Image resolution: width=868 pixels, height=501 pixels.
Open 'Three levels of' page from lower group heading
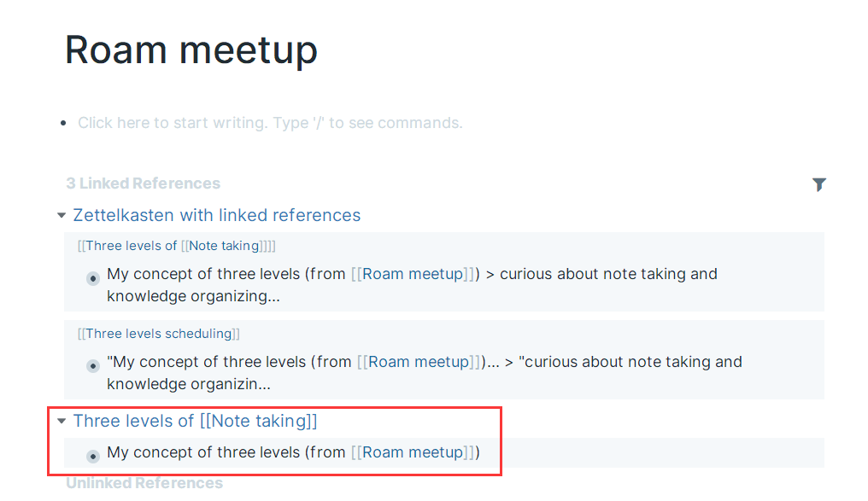[x=133, y=421]
